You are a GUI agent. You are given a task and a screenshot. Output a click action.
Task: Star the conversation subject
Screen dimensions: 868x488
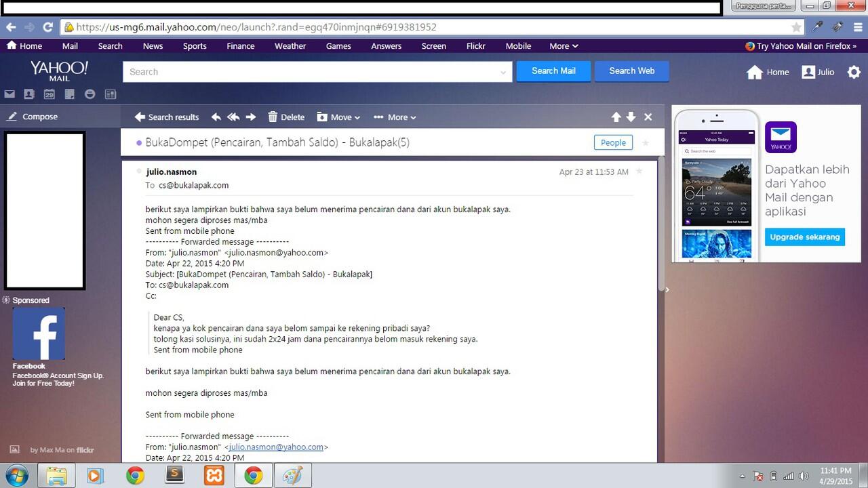pos(646,143)
